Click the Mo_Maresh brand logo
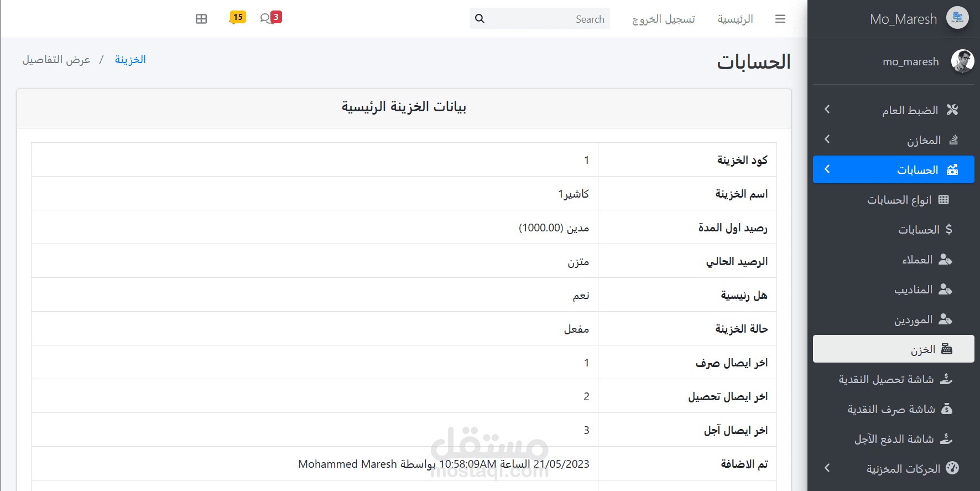The height and width of the screenshot is (491, 980). coord(957,18)
